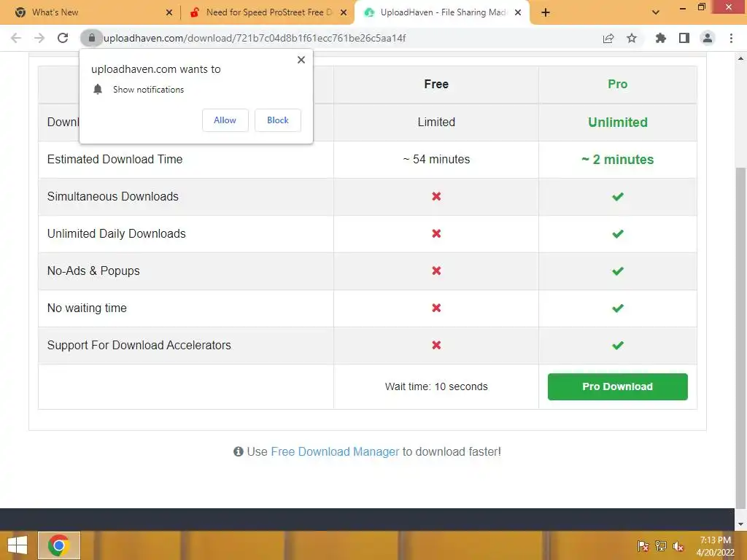Viewport: 747px width, 560px height.
Task: Close the UploadHaven tab
Action: [x=518, y=12]
